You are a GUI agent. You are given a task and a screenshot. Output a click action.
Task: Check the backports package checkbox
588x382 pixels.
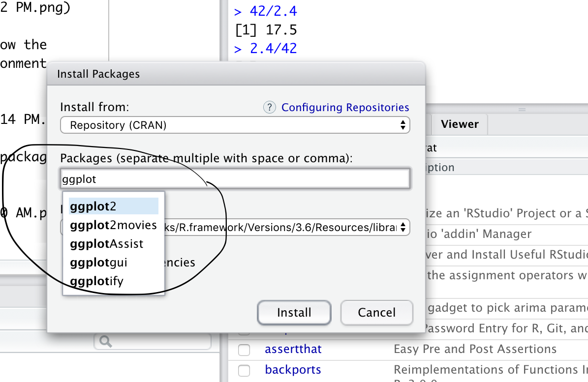[244, 370]
